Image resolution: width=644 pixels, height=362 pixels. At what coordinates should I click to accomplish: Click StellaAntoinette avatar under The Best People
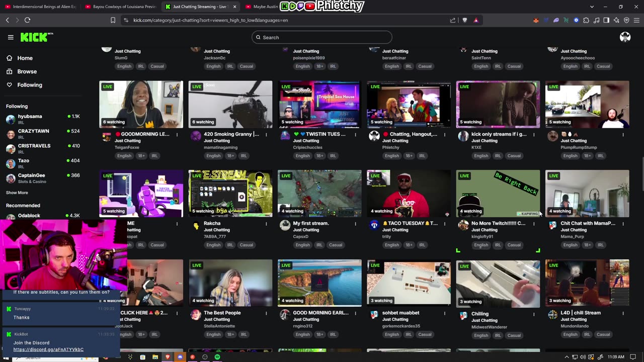click(196, 315)
